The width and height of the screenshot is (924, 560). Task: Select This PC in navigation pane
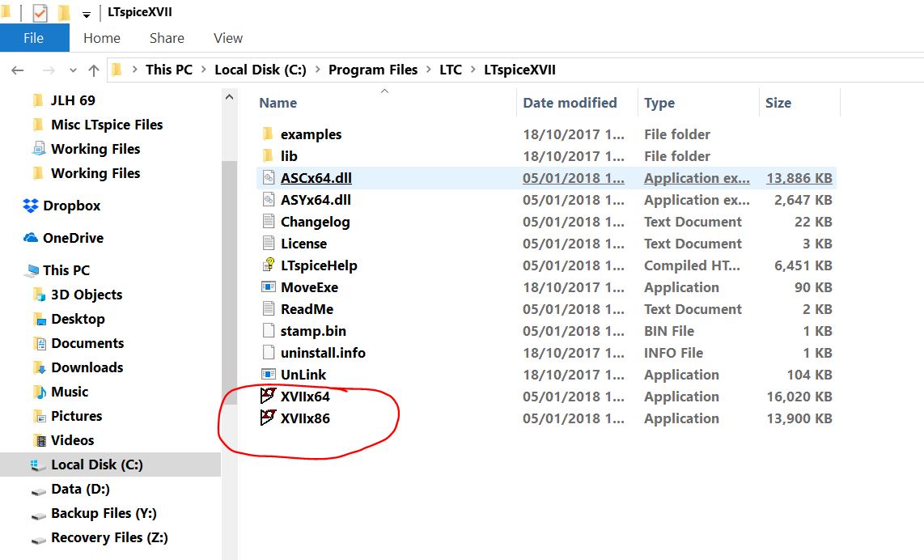[57, 269]
